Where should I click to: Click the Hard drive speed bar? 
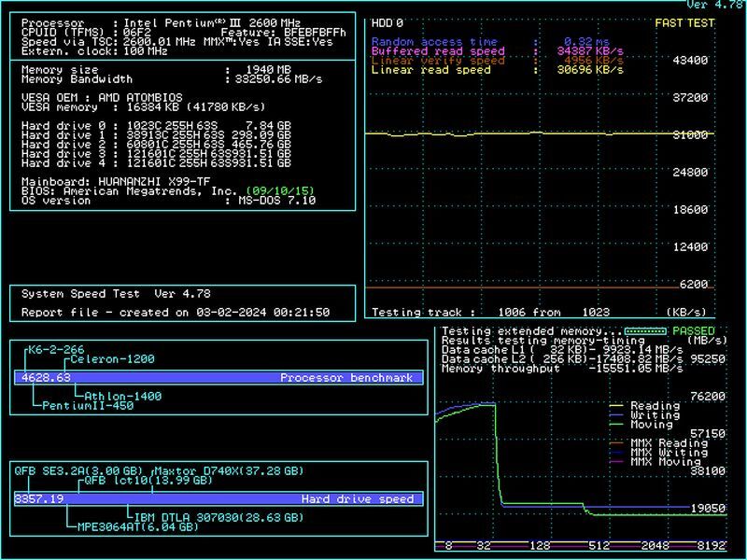[218, 499]
